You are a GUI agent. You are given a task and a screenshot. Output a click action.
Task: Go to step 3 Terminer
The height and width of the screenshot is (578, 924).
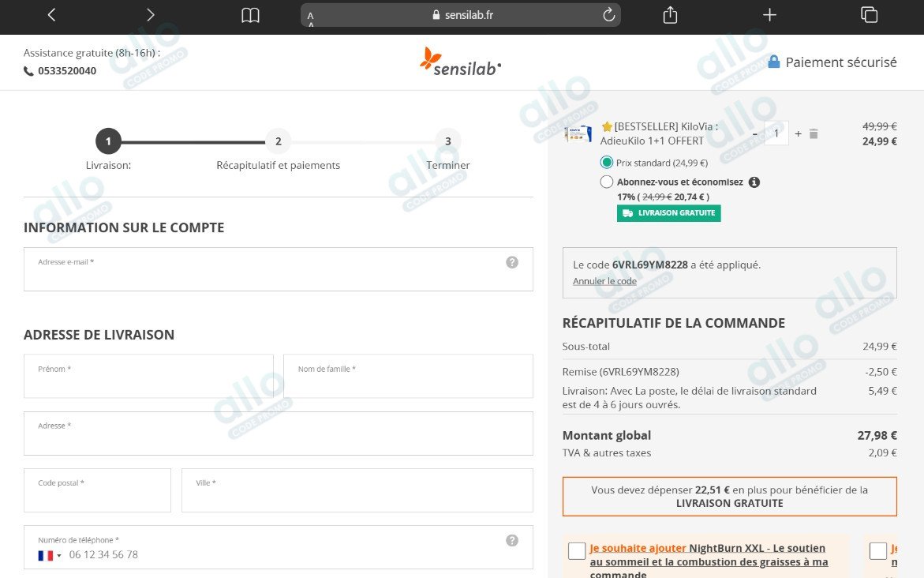point(448,141)
